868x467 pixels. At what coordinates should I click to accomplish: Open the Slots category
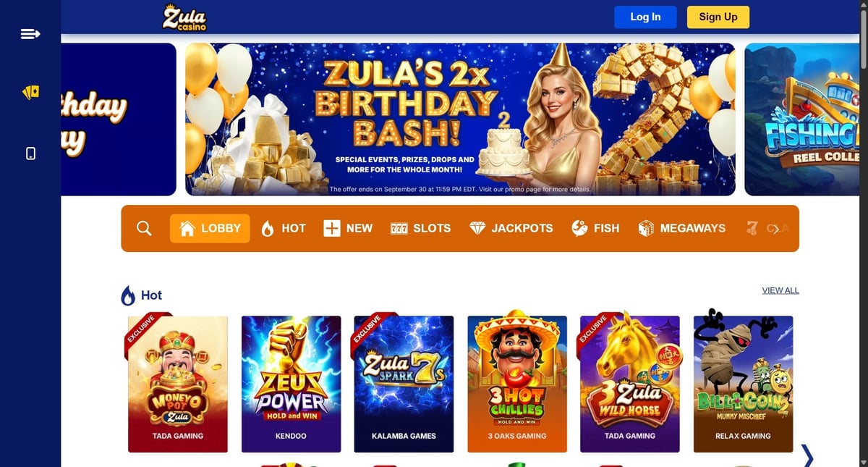[x=420, y=228]
